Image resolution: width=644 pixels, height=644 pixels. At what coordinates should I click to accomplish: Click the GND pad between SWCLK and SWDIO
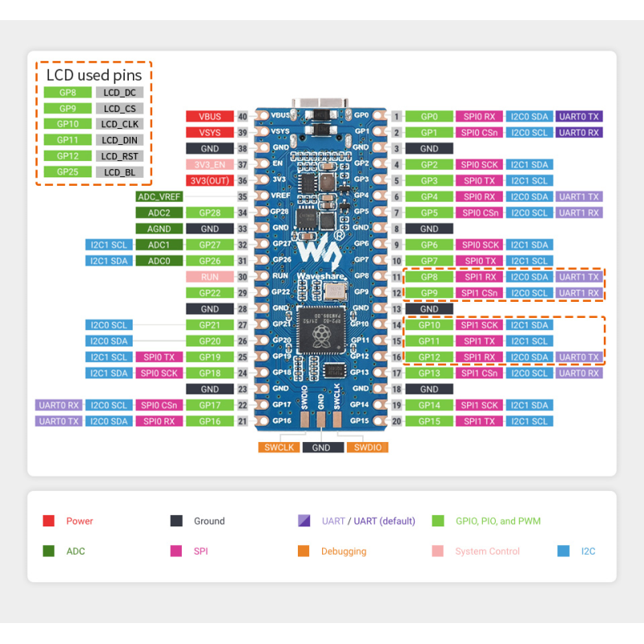(323, 447)
